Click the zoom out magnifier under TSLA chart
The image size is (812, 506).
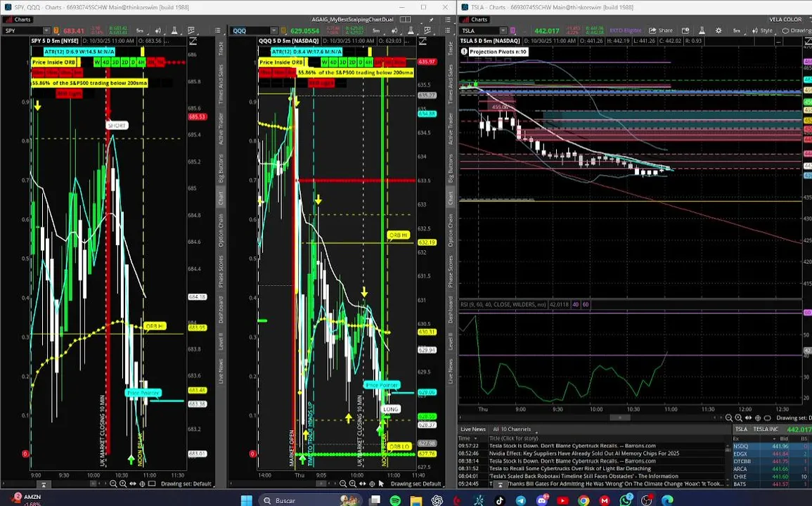point(729,417)
